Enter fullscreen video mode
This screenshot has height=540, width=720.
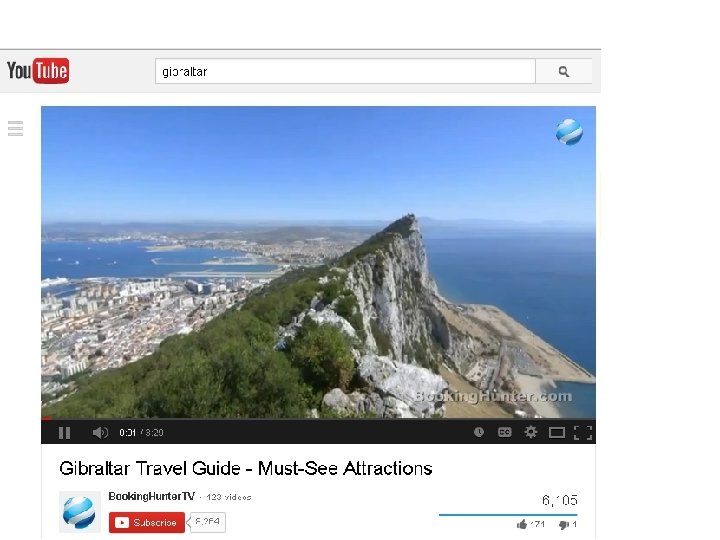point(583,433)
